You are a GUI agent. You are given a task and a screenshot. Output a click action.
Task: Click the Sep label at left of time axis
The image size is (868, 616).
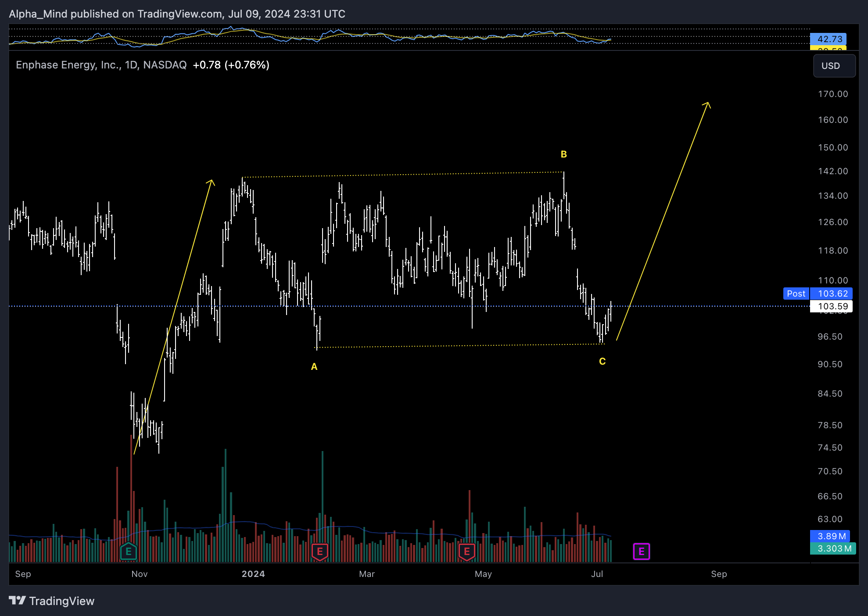tap(23, 574)
